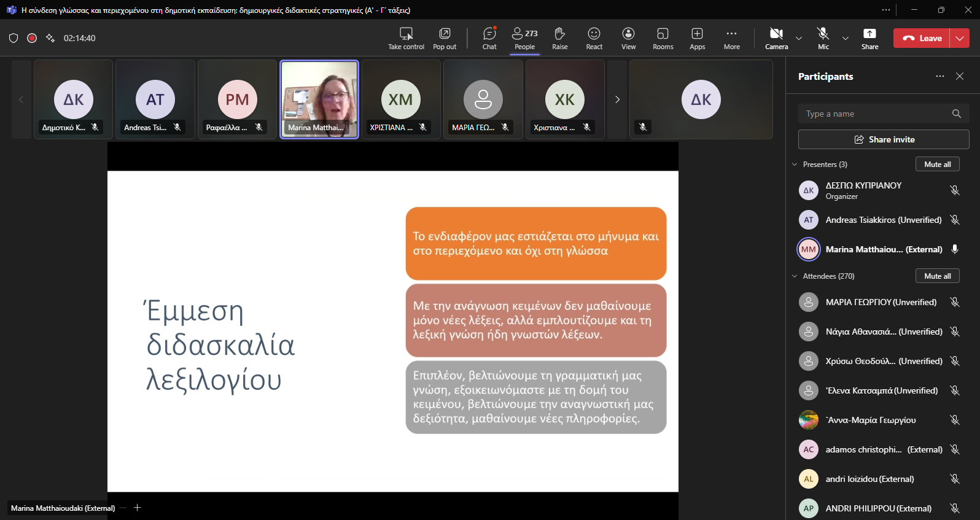Click Share screen icon

869,38
